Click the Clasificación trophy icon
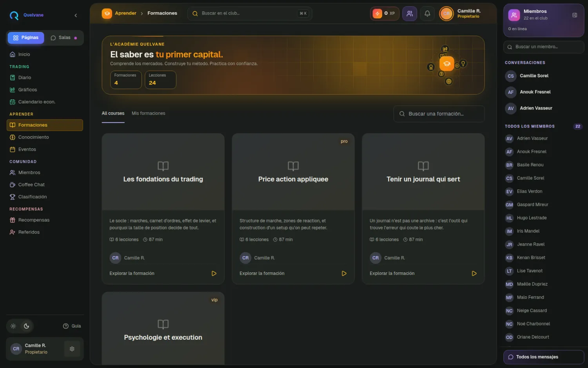This screenshot has width=588, height=368. pyautogui.click(x=13, y=197)
